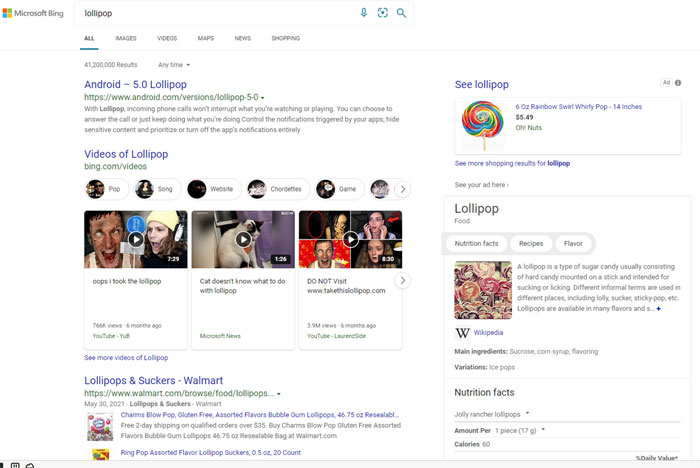Expand lollipop description plus sign
Viewport: 700px width, 468px height.
[658, 309]
